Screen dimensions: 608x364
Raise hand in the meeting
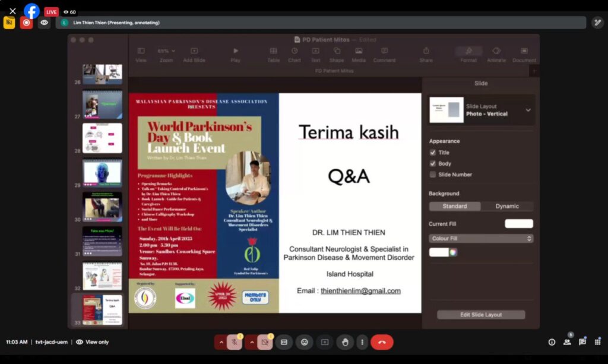coord(345,342)
